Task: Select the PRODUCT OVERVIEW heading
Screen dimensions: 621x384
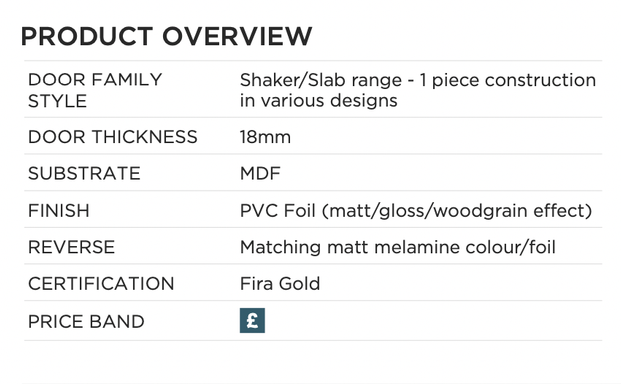Action: 166,36
